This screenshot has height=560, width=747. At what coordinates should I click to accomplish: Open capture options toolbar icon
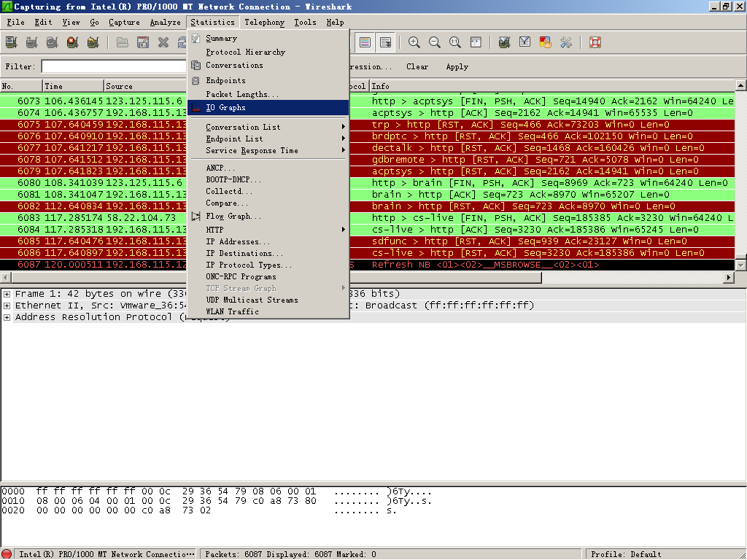click(x=32, y=42)
